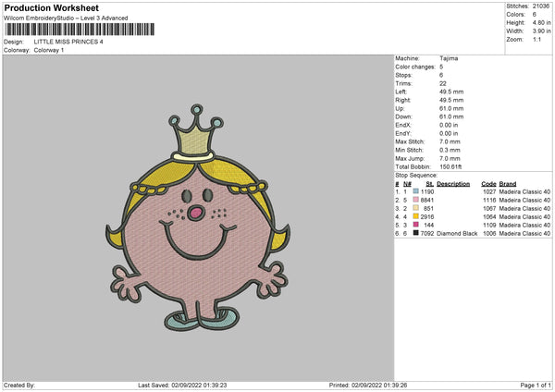Click the Brand column header
The width and height of the screenshot is (555, 392).
(x=509, y=183)
